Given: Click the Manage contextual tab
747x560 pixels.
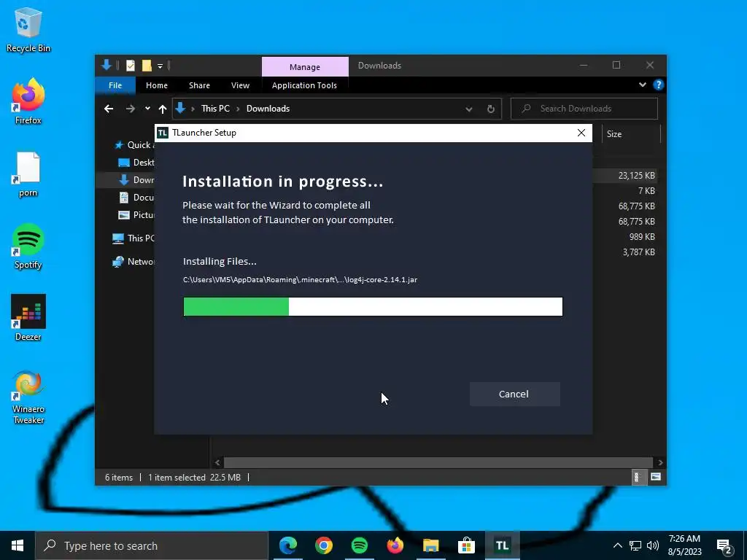Looking at the screenshot, I should point(305,66).
